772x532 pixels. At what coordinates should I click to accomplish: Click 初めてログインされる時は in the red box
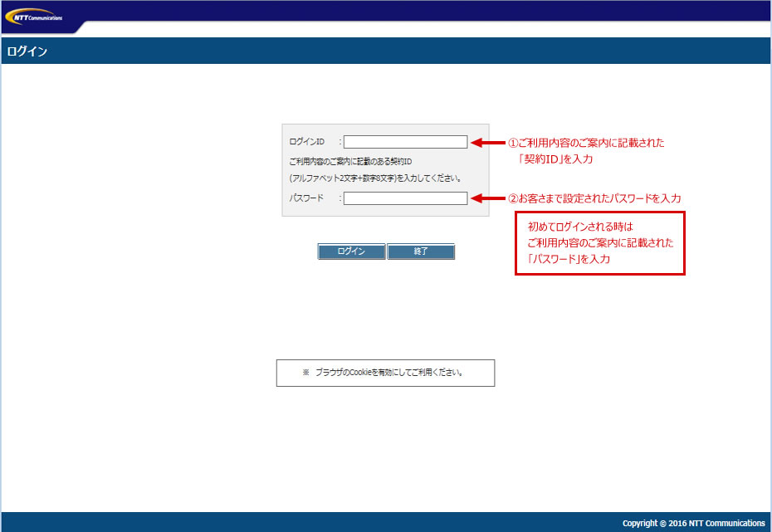point(580,227)
